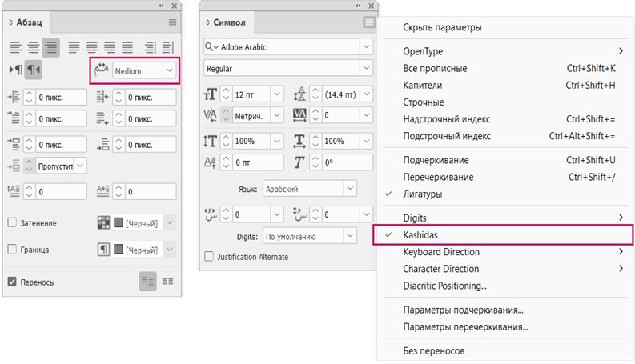The height and width of the screenshot is (364, 635).
Task: Select span-columns layout icon next to Переносы
Action: tap(148, 282)
